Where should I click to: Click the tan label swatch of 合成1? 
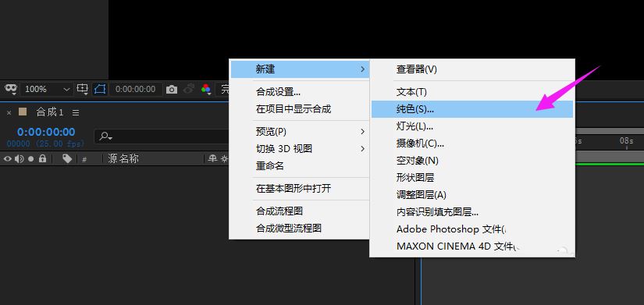tap(23, 112)
